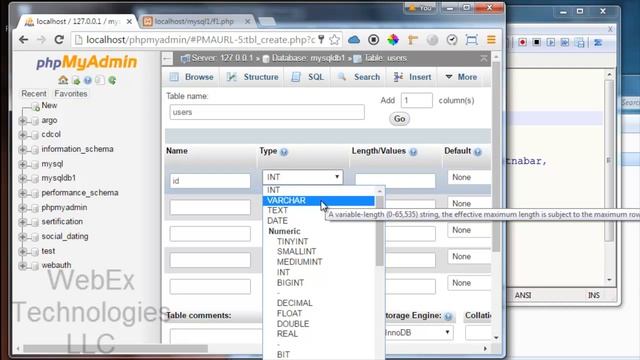Collapse the top breadcrumb panel icon
The image size is (640, 360).
[x=484, y=59]
